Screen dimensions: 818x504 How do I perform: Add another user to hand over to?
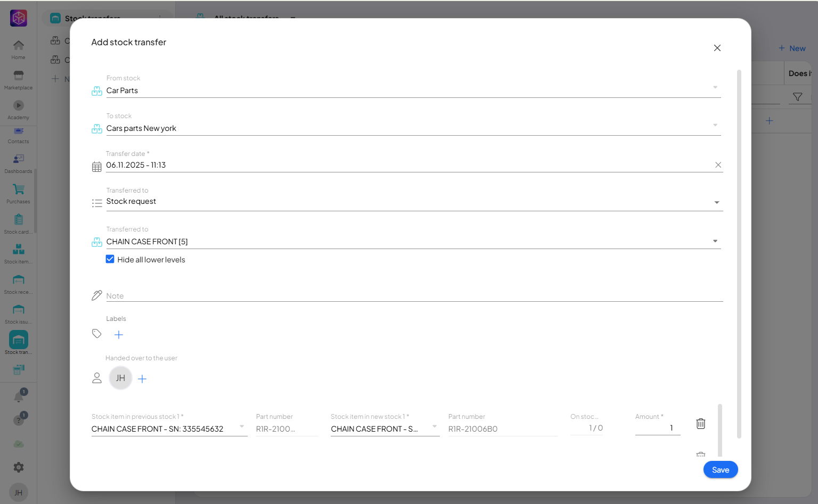(x=142, y=379)
